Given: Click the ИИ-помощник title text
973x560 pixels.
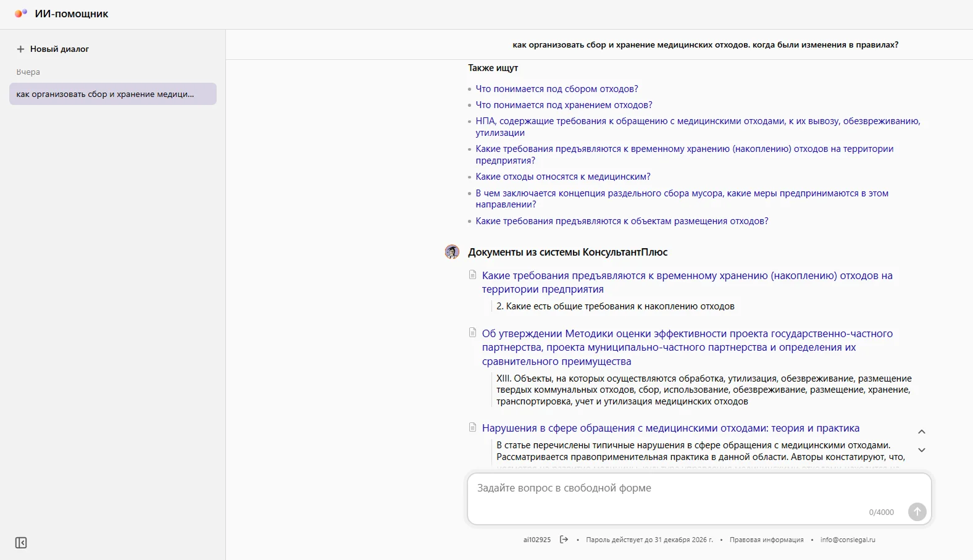Looking at the screenshot, I should [x=72, y=14].
